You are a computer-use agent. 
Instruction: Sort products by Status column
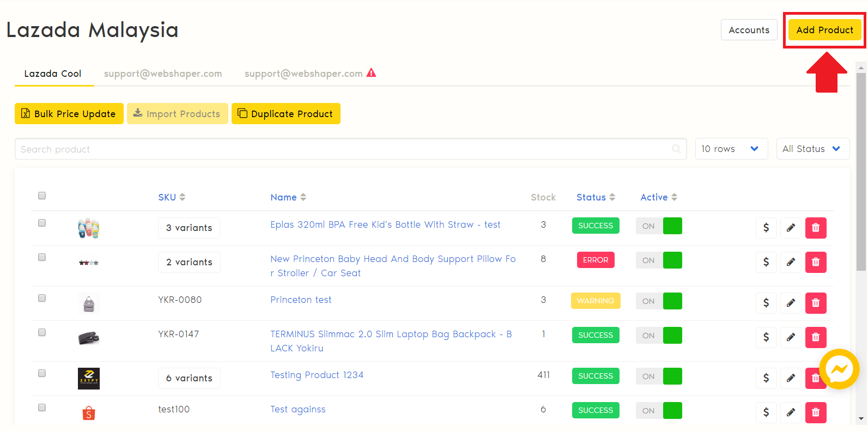pyautogui.click(x=596, y=197)
